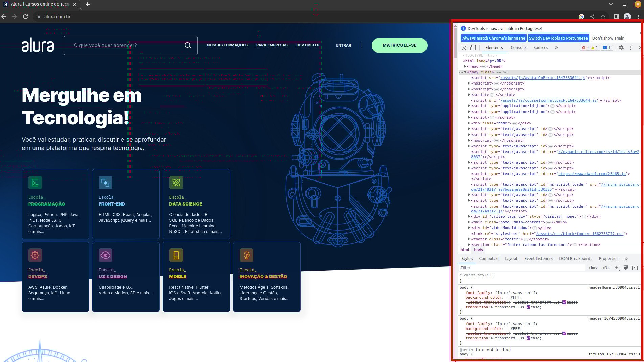Image resolution: width=644 pixels, height=362 pixels.
Task: Expand the div criteo-tags-div node
Action: [x=469, y=216]
